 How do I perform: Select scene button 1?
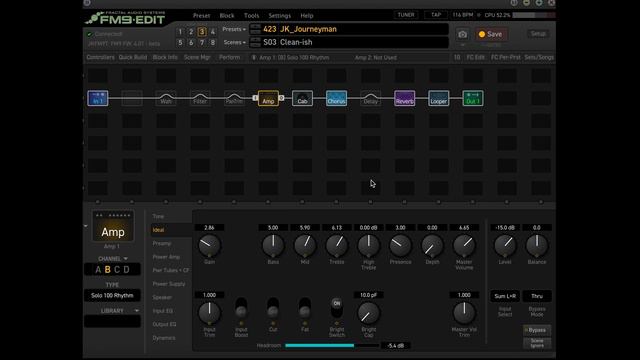pyautogui.click(x=180, y=32)
